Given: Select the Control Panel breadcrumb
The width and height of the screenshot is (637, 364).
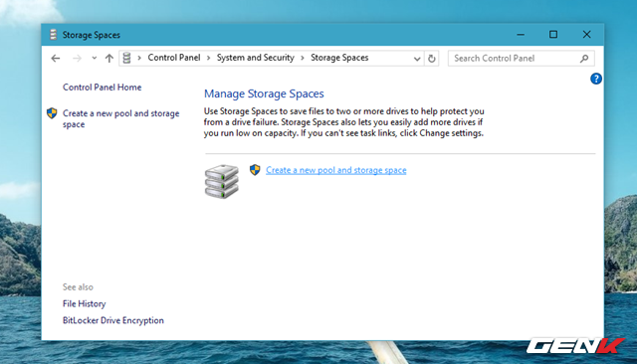Looking at the screenshot, I should pyautogui.click(x=174, y=58).
